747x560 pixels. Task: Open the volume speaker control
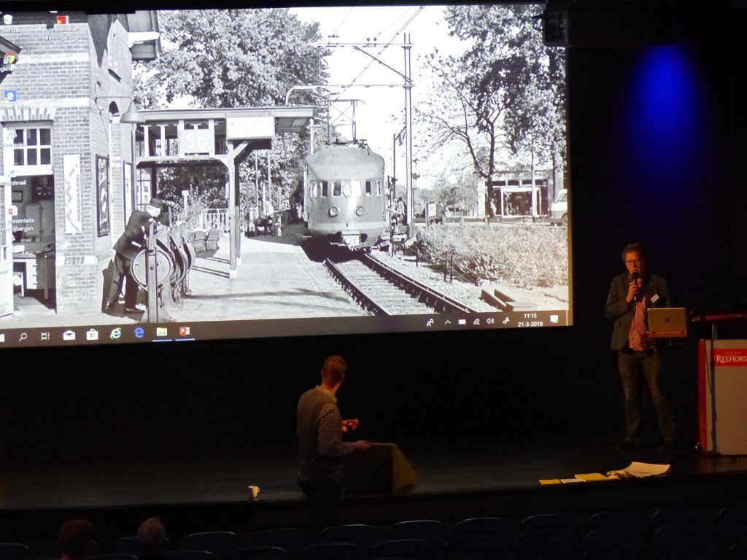490,321
